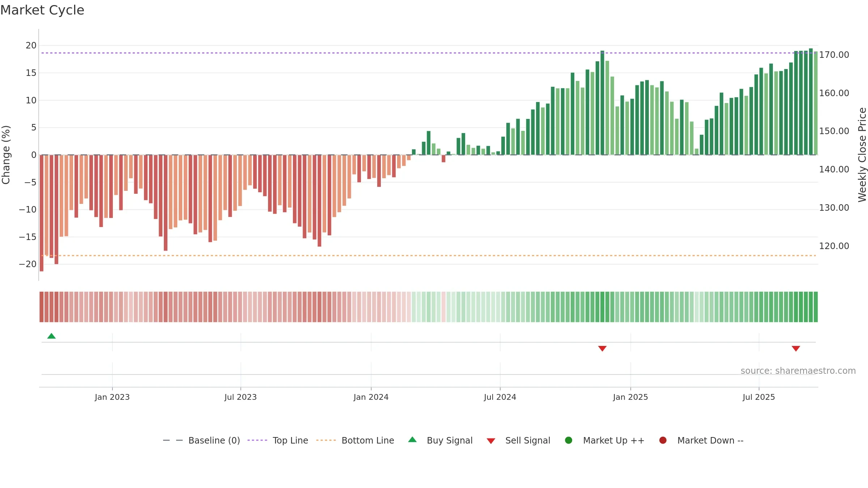Toggle the Baseline (0) legend entry

point(201,441)
